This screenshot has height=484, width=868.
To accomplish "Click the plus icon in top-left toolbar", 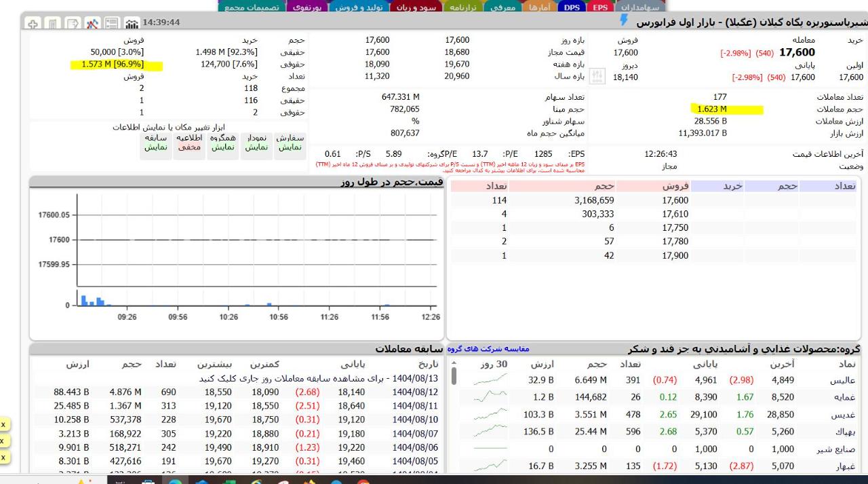I will click(33, 23).
